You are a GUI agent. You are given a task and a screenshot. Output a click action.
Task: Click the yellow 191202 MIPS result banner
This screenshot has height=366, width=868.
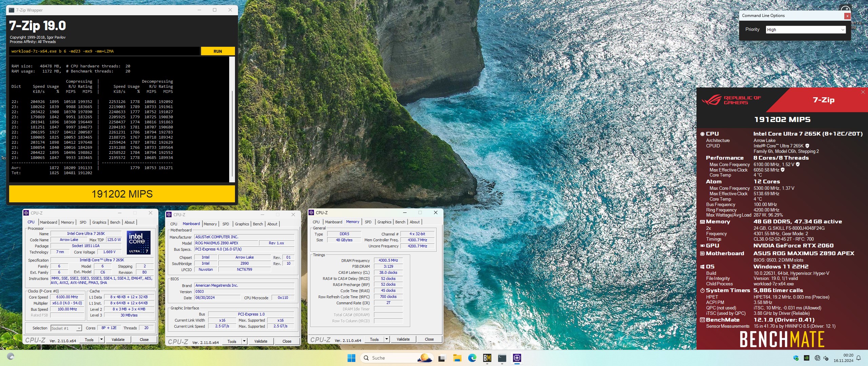[x=122, y=194]
